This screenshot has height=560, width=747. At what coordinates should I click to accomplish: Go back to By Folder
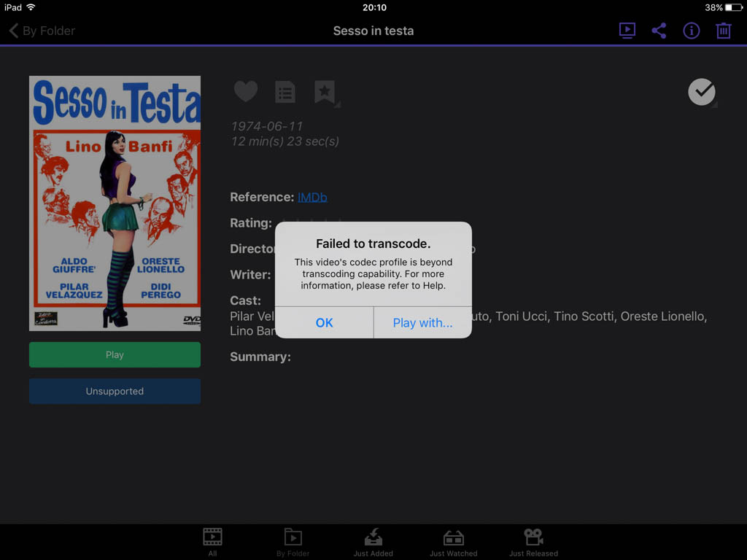[42, 31]
